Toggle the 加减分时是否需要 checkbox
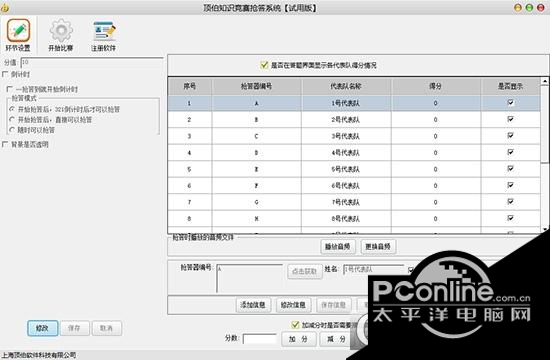The width and height of the screenshot is (550, 360). pos(295,325)
